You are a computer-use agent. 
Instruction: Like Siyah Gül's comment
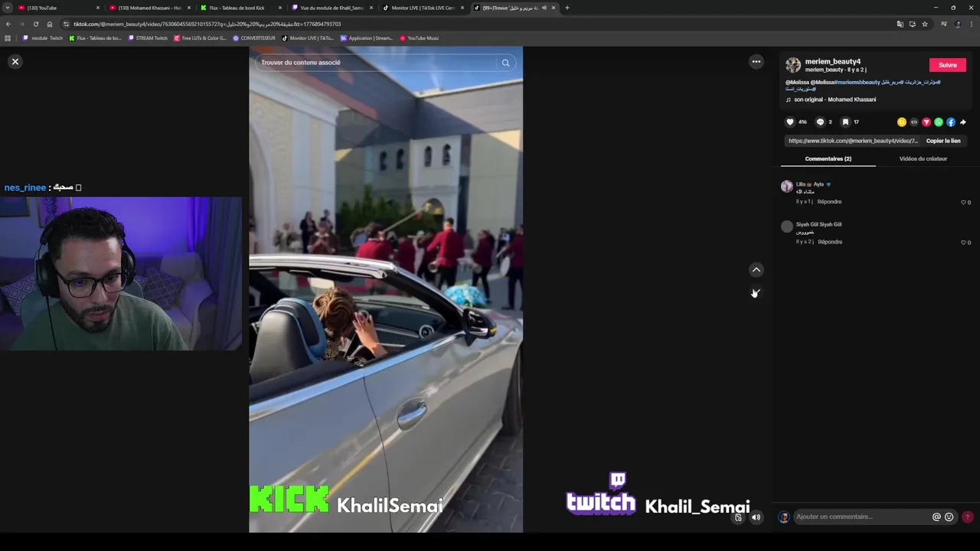click(964, 242)
